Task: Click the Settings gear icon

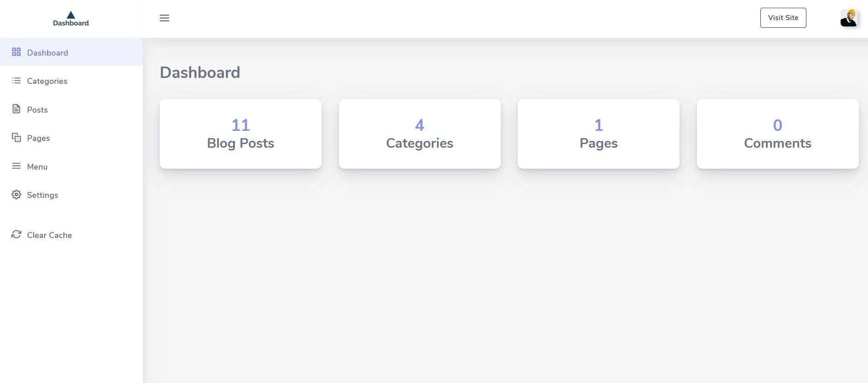Action: tap(16, 195)
